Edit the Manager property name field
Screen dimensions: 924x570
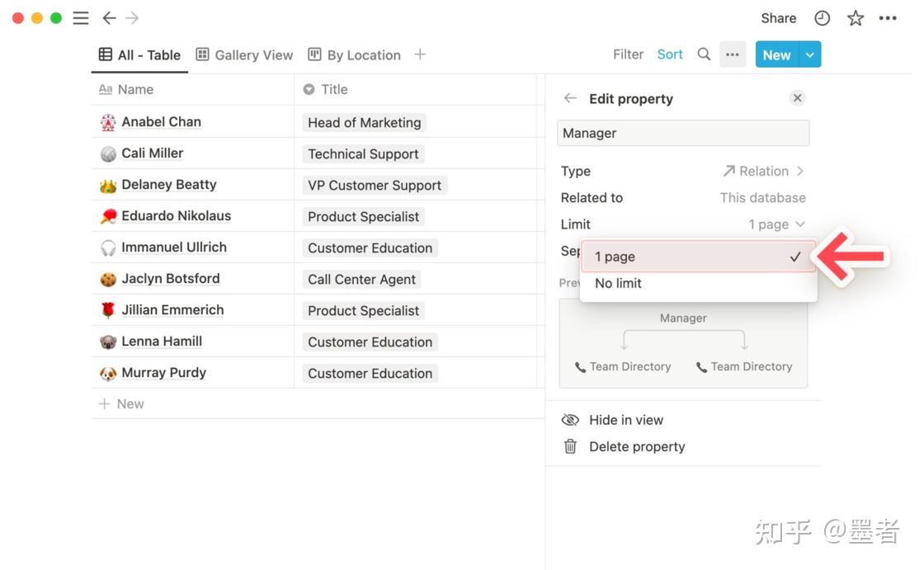(683, 133)
